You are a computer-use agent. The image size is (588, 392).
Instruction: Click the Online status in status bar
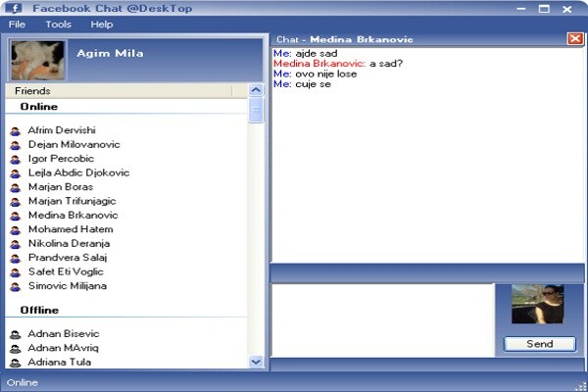tap(23, 382)
